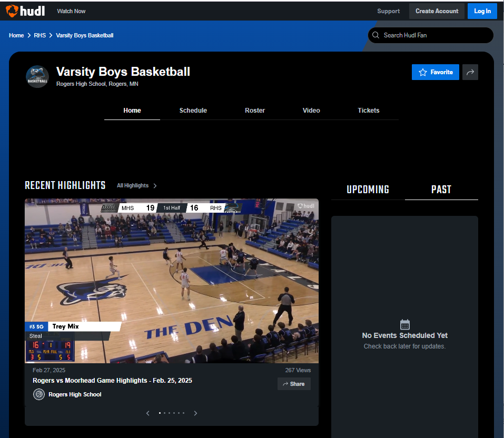
Task: Open the Roster tab
Action: 255,111
